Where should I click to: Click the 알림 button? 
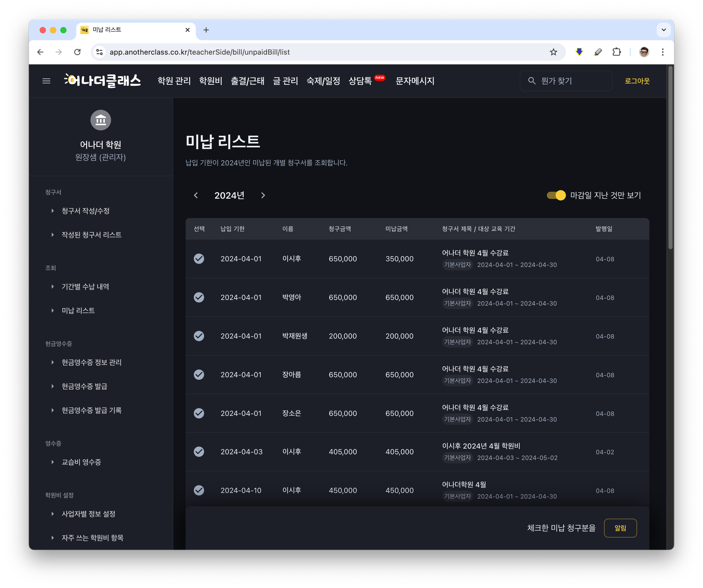[620, 528]
